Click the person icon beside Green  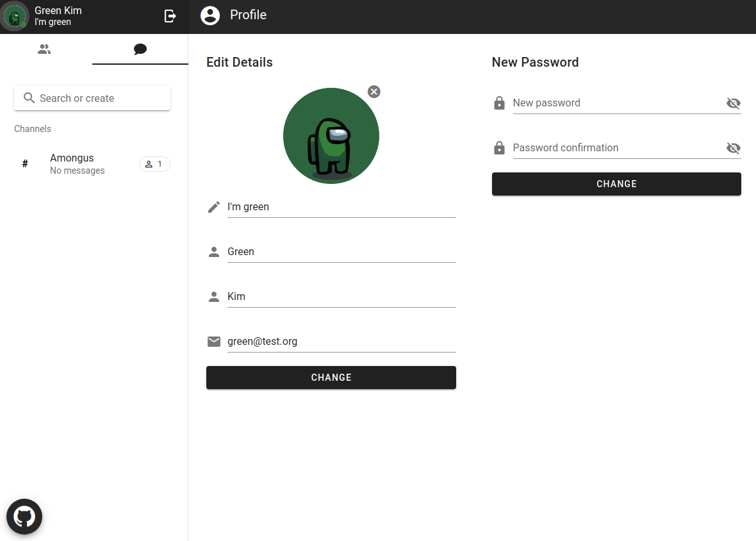214,252
